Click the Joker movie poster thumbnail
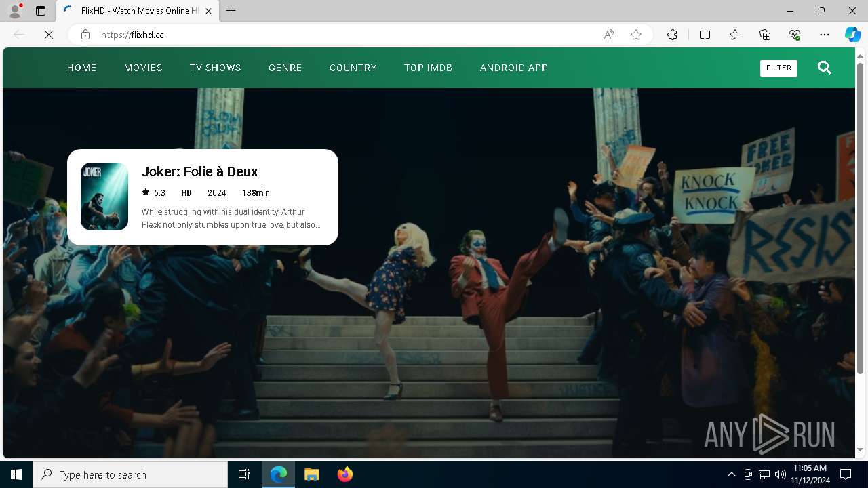This screenshot has height=488, width=868. tap(104, 197)
